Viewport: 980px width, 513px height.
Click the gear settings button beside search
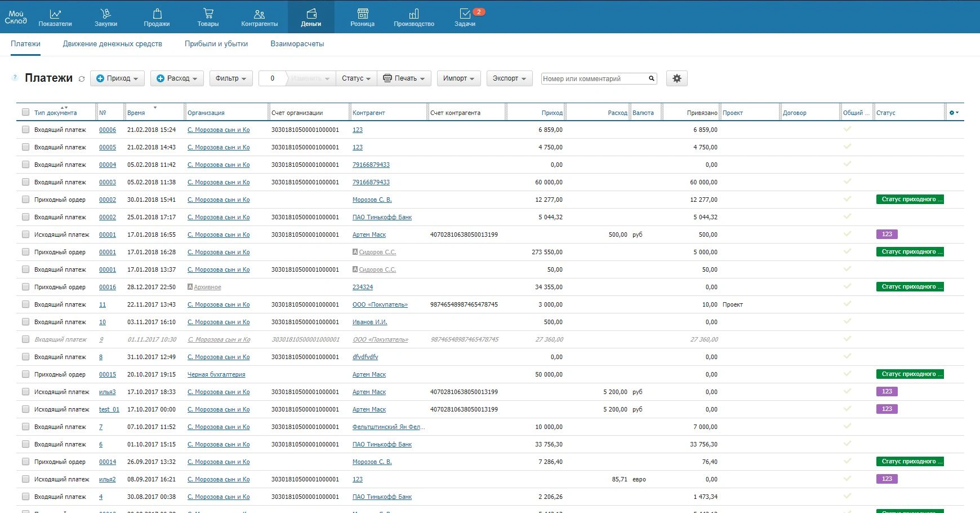click(x=676, y=78)
